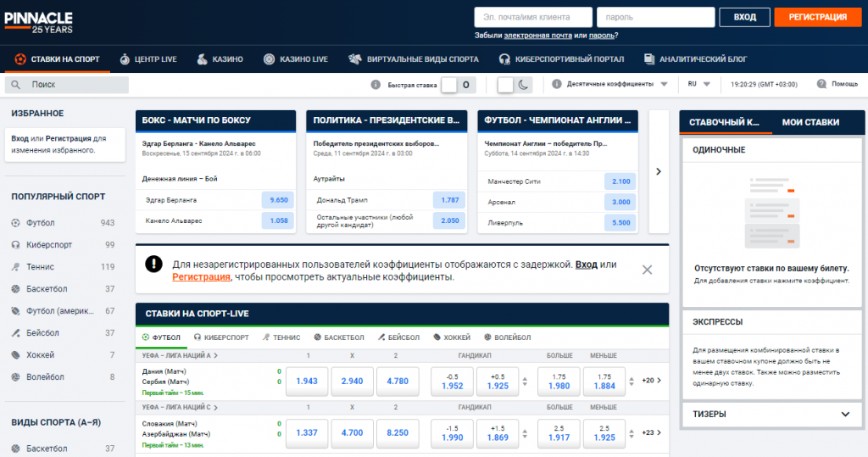Click the Футбол (америк...) icon in sidebar
The width and height of the screenshot is (868, 457).
point(15,311)
